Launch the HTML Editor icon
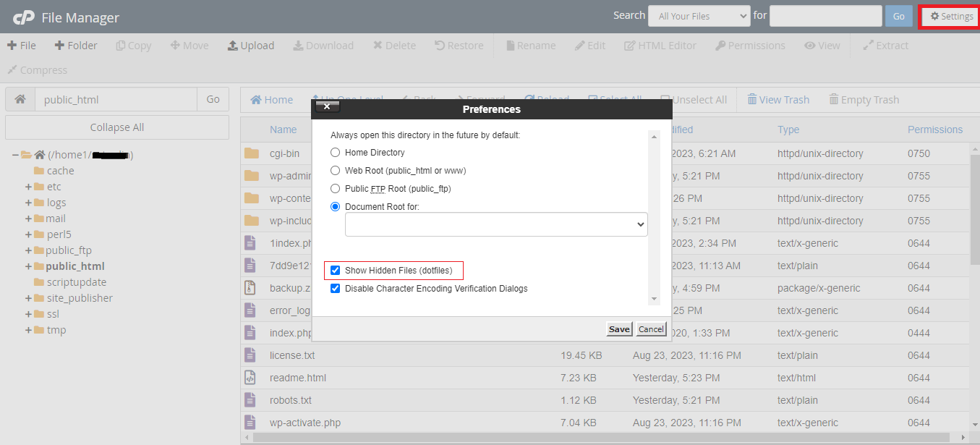The image size is (980, 445). [660, 45]
